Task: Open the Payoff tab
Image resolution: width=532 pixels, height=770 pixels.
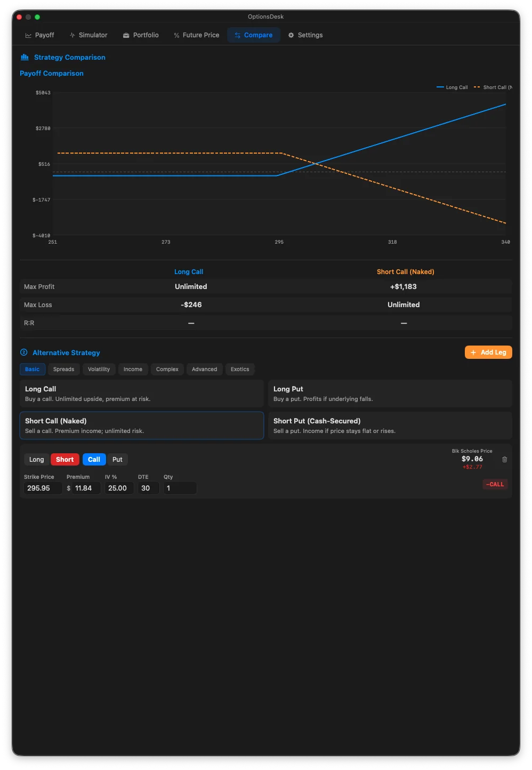Action: pos(39,35)
